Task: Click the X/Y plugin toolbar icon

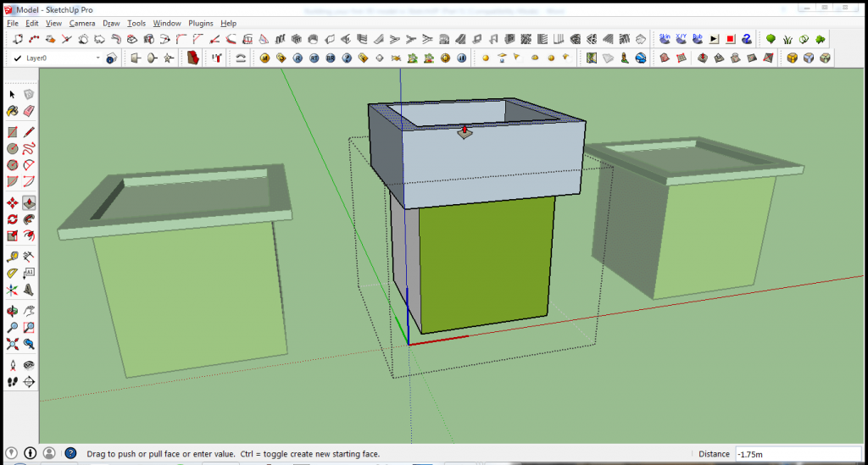Action: pos(681,39)
